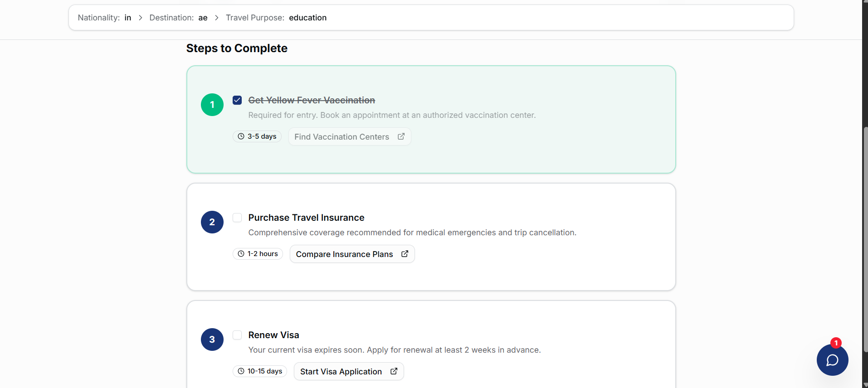Click chevron between Destination and Travel Purpose
This screenshot has width=868, height=388.
[217, 18]
